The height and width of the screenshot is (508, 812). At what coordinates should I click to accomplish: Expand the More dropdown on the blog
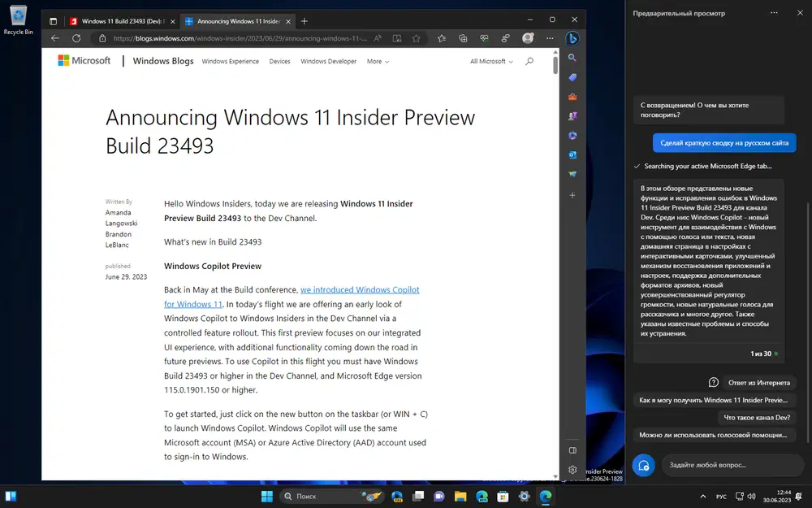click(x=378, y=61)
